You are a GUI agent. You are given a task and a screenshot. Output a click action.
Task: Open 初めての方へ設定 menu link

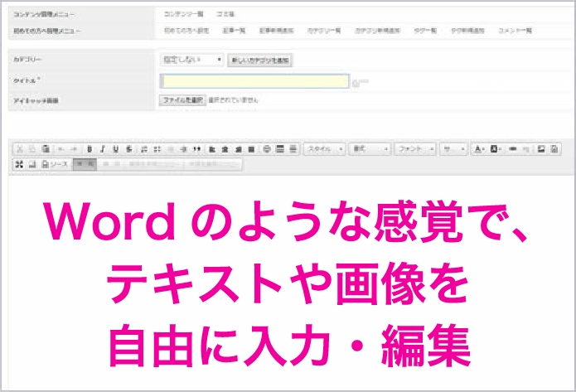(186, 31)
